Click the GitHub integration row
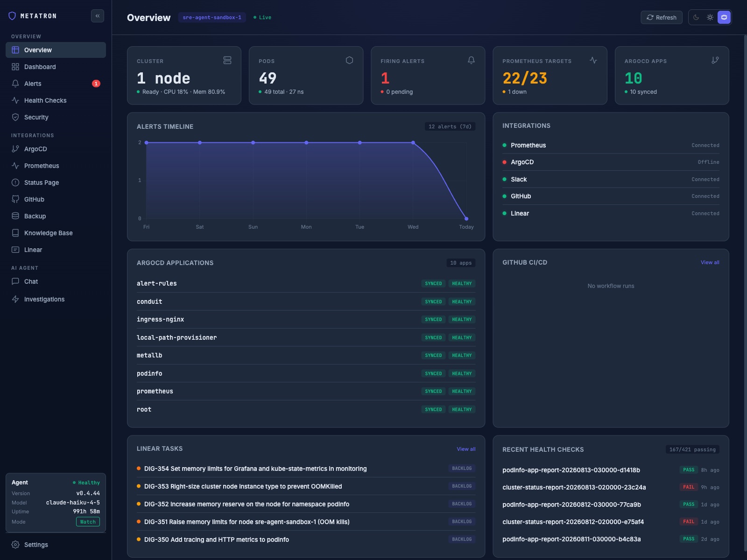Screen dimensions: 747x560 click(611, 196)
